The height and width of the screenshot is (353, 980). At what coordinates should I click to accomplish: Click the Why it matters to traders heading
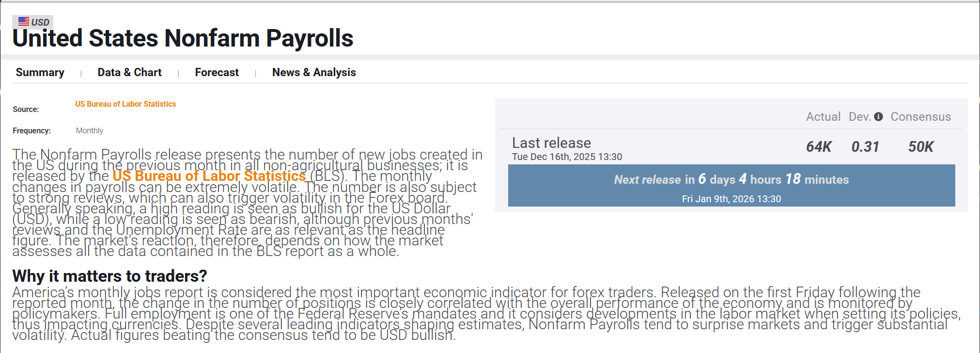click(109, 276)
